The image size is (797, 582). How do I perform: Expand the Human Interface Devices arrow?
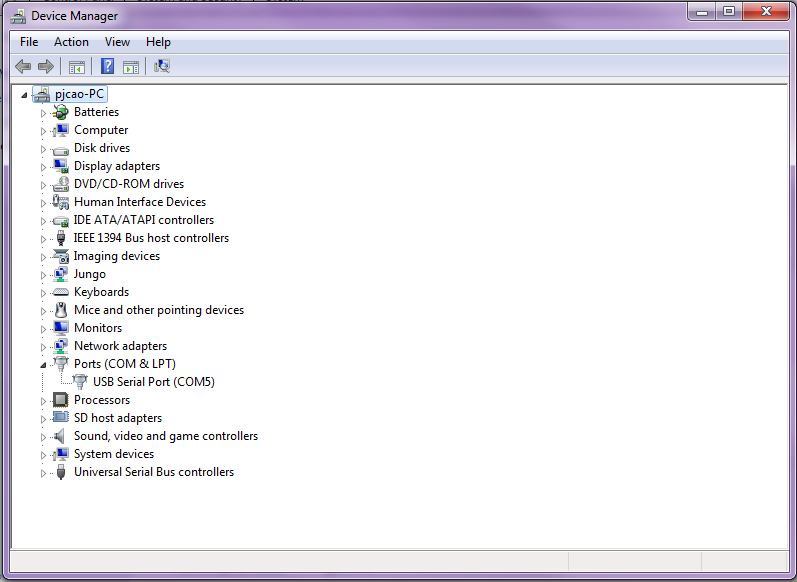(x=43, y=203)
